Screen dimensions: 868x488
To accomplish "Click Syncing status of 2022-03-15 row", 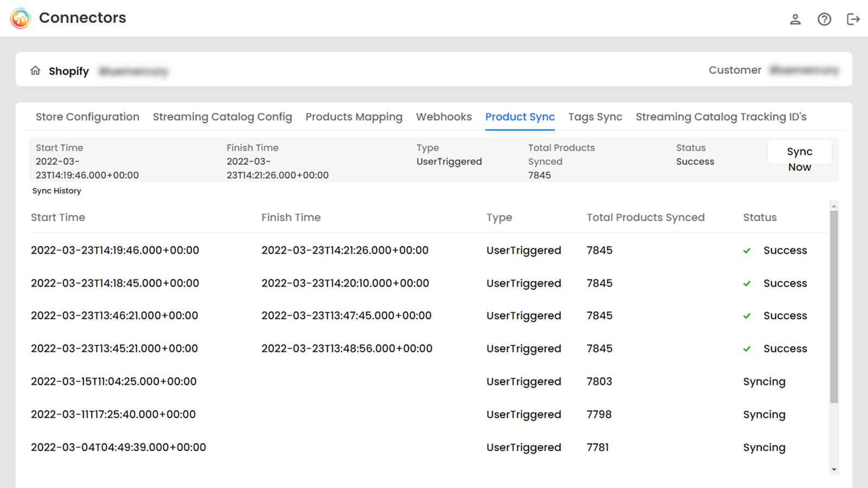I will click(x=764, y=382).
